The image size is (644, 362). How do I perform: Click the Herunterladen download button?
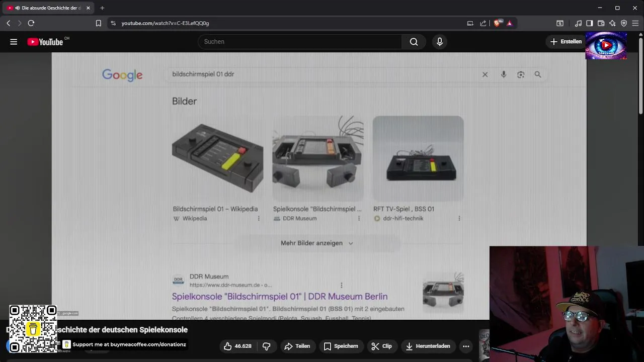[x=428, y=346]
